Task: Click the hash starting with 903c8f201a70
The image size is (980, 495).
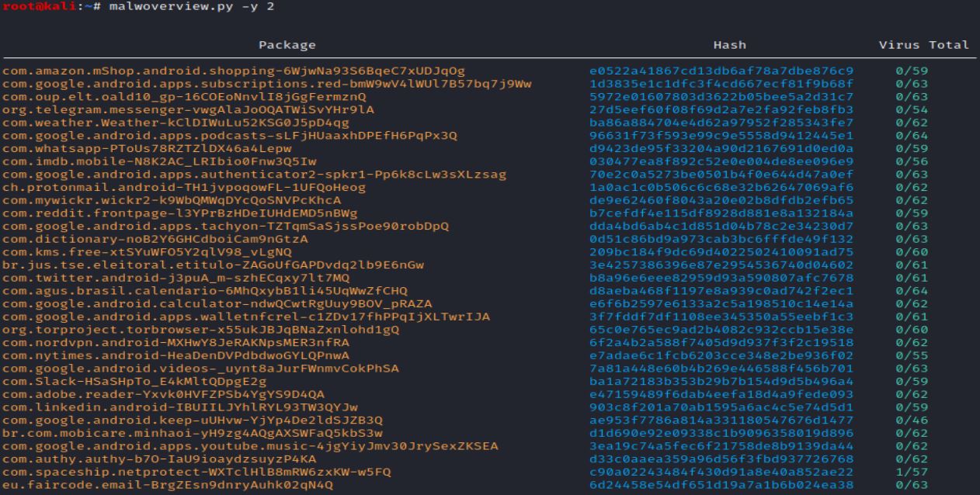Action: coord(721,406)
